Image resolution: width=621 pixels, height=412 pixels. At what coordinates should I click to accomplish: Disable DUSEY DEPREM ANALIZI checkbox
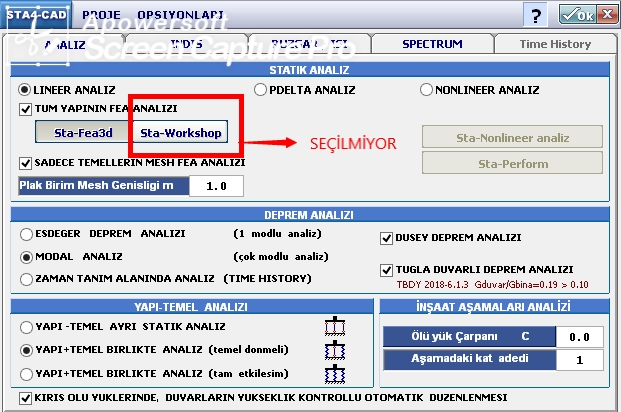[x=387, y=238]
